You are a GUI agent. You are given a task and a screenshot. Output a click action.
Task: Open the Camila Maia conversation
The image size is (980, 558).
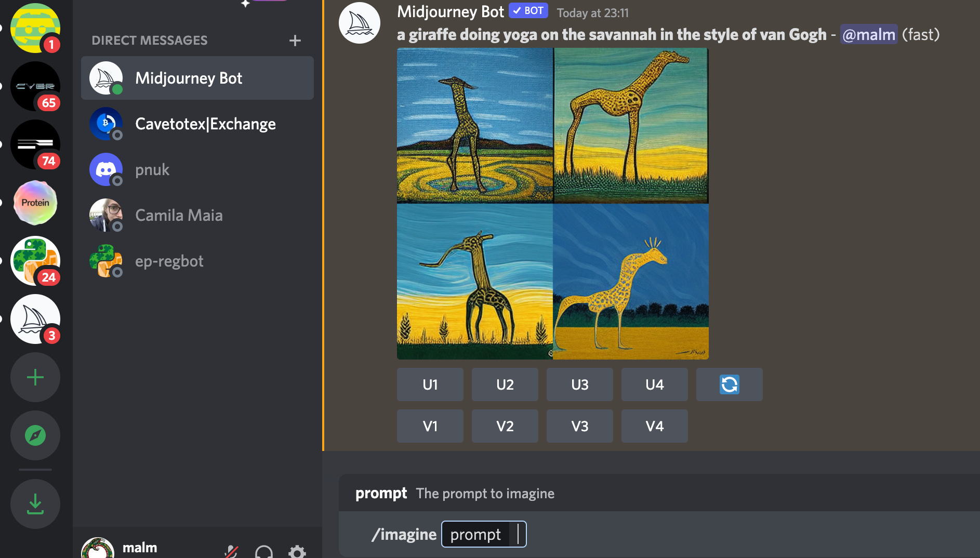[x=197, y=215]
